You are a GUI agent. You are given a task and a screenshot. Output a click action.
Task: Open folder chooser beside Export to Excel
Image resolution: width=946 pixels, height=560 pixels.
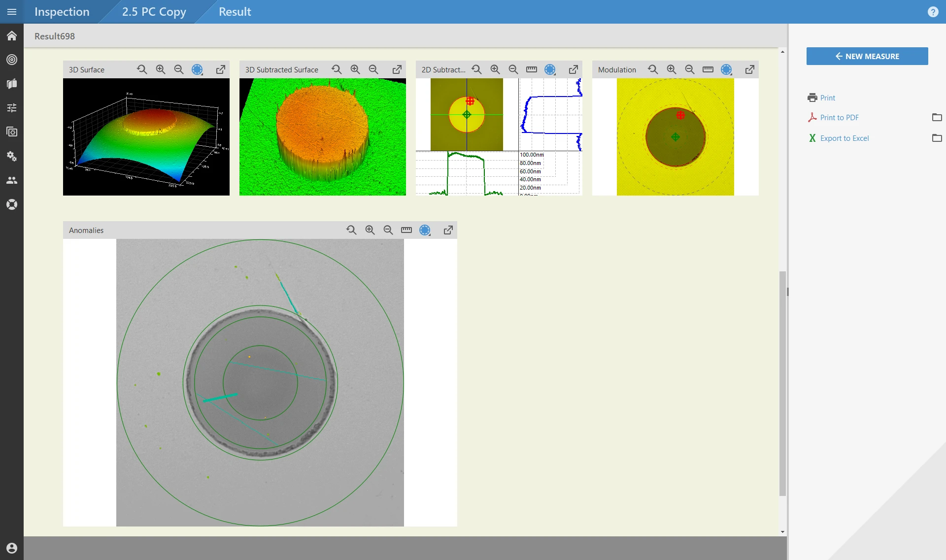pyautogui.click(x=937, y=138)
